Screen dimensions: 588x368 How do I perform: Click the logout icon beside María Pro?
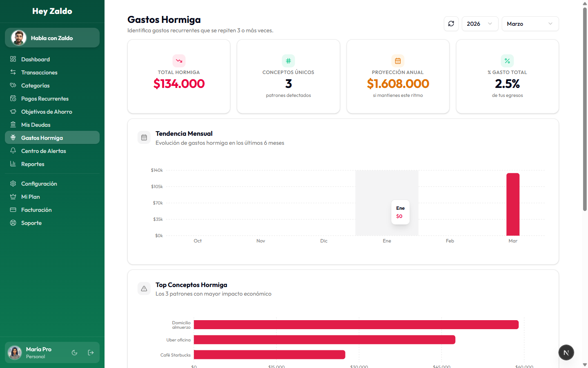click(91, 352)
